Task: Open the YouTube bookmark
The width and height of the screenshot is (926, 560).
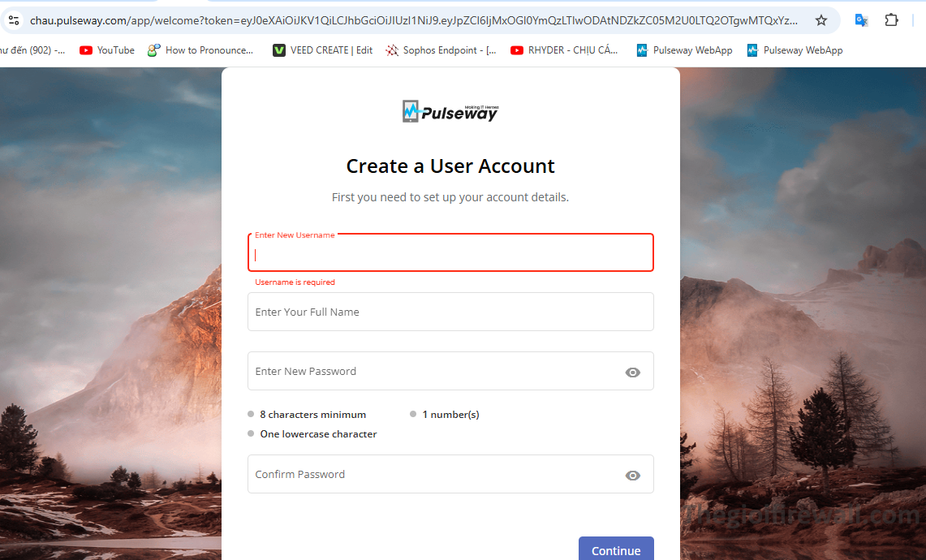Action: [107, 50]
